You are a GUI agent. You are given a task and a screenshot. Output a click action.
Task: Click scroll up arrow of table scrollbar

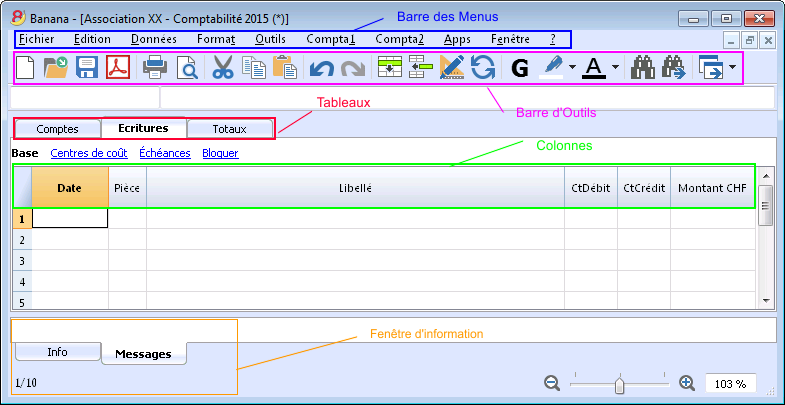pyautogui.click(x=765, y=175)
